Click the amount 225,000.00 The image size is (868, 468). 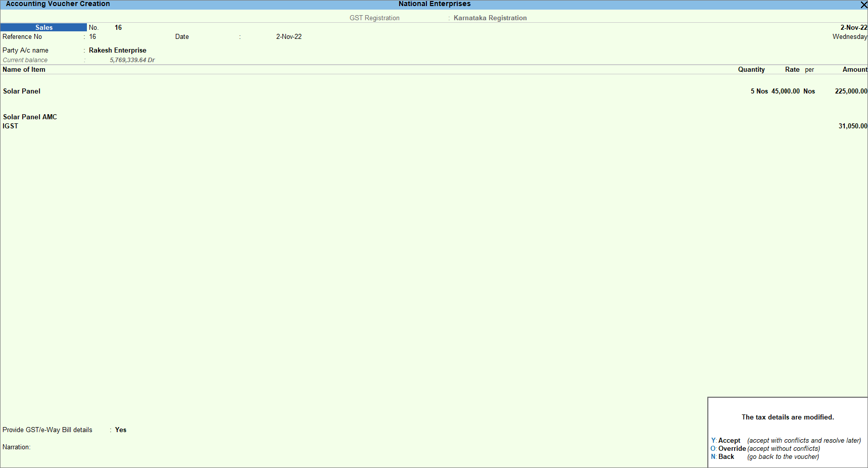pyautogui.click(x=851, y=91)
